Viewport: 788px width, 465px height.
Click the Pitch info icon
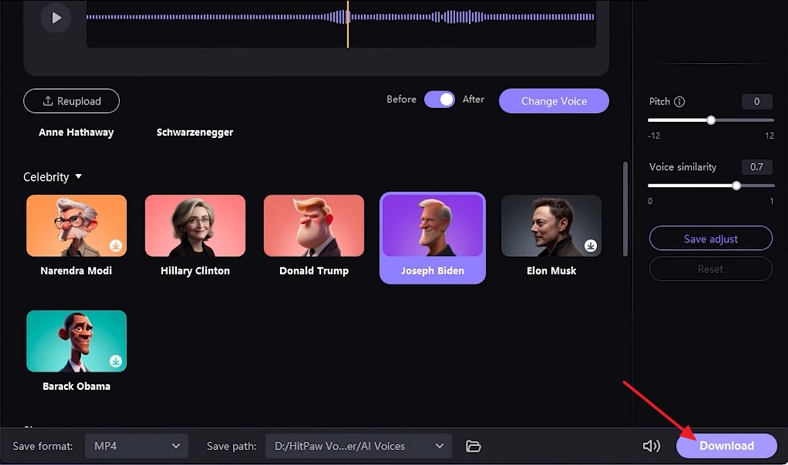[679, 102]
